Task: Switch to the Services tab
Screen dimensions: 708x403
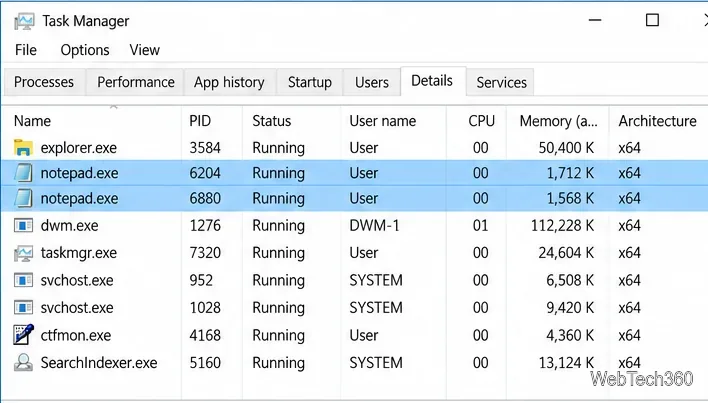Action: coord(501,82)
